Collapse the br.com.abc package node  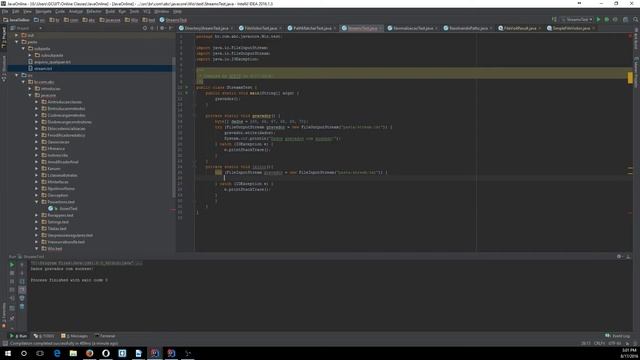click(23, 82)
